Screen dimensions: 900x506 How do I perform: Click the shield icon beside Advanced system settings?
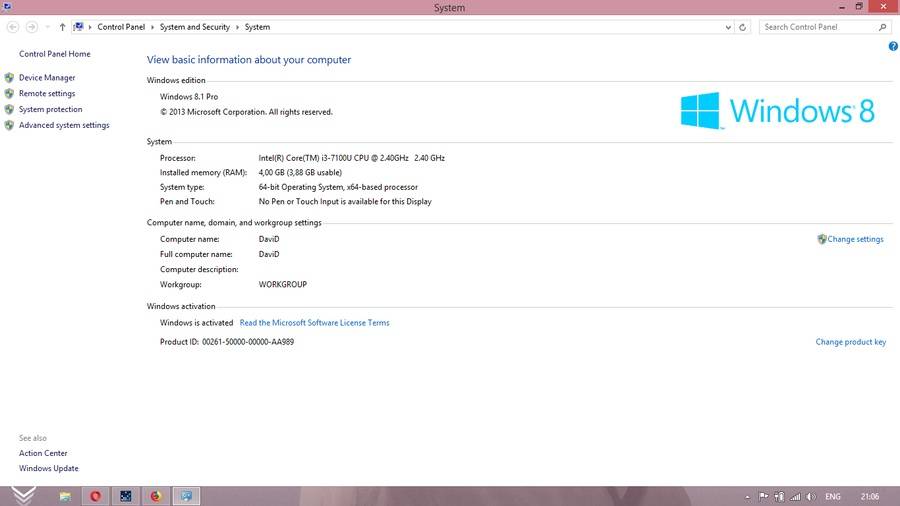pos(9,125)
